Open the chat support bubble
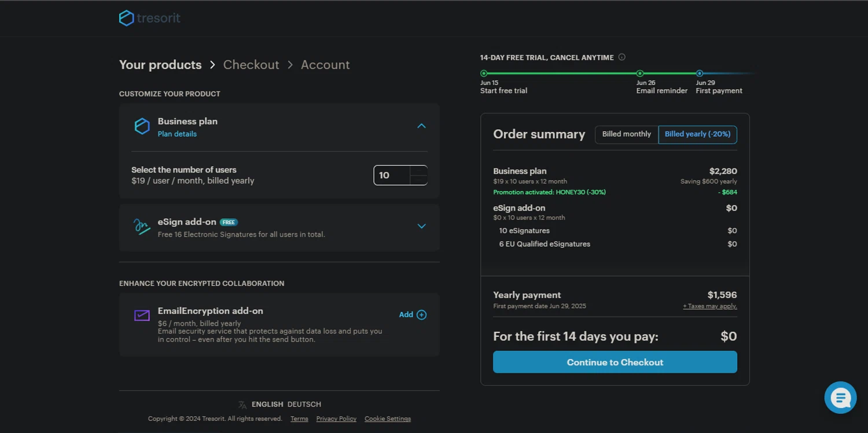The width and height of the screenshot is (868, 433). [x=840, y=398]
